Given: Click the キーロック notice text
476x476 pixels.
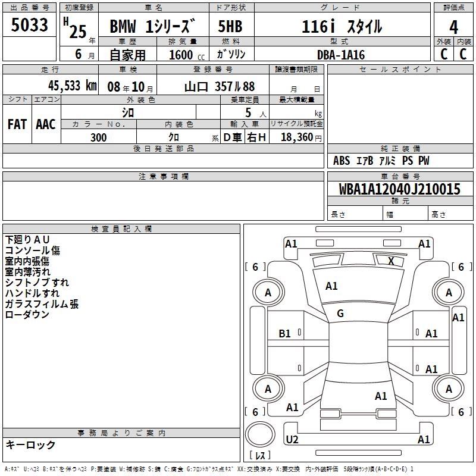Looking at the screenshot, I should click(30, 445).
